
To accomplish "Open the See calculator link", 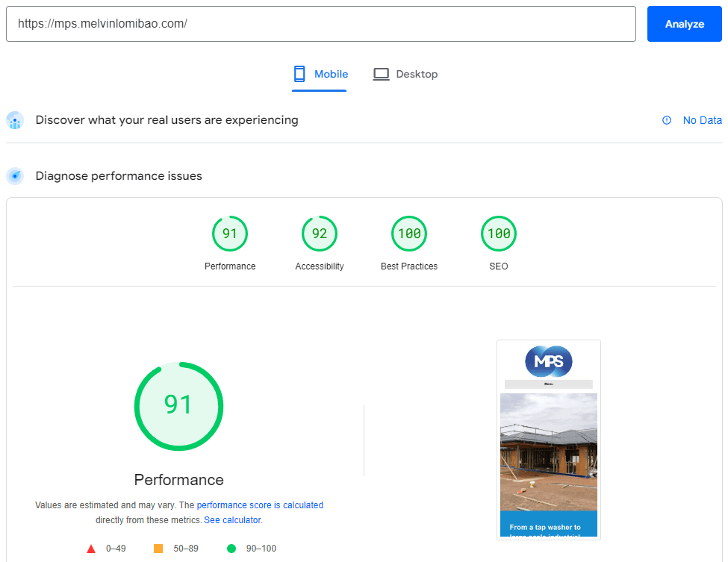I will pos(232,519).
